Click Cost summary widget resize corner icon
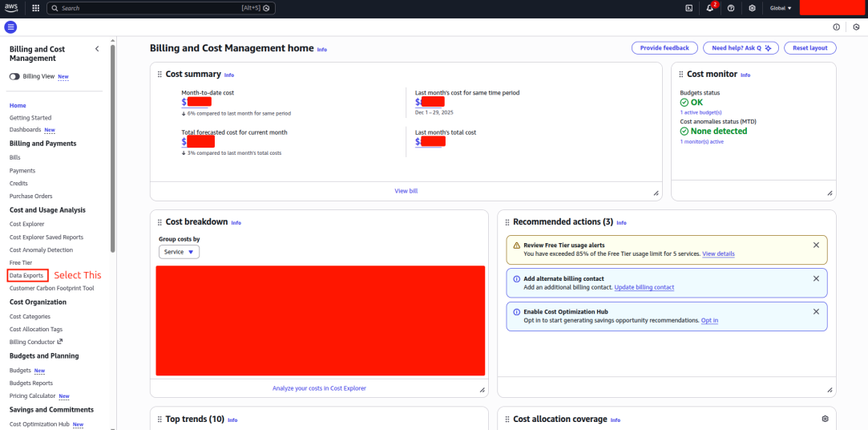The height and width of the screenshot is (430, 868). [x=656, y=193]
